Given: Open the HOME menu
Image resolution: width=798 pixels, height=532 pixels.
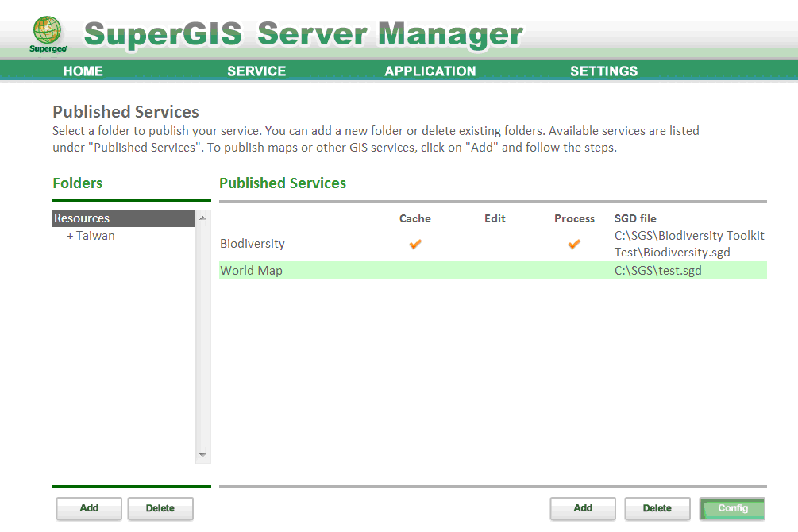Looking at the screenshot, I should (83, 71).
